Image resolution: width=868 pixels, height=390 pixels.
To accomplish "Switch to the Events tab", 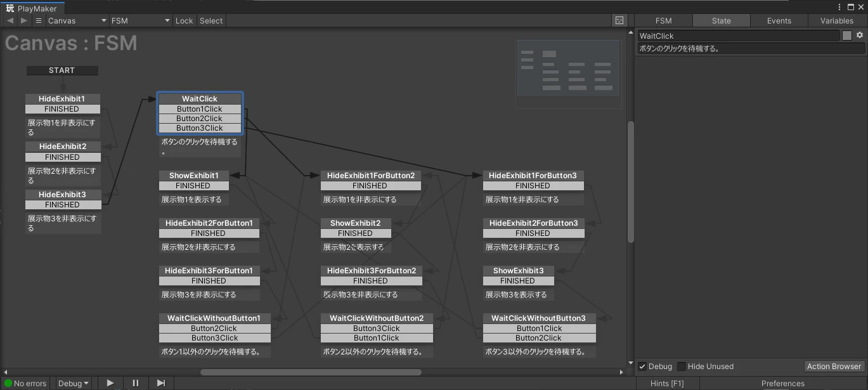I will (x=779, y=20).
